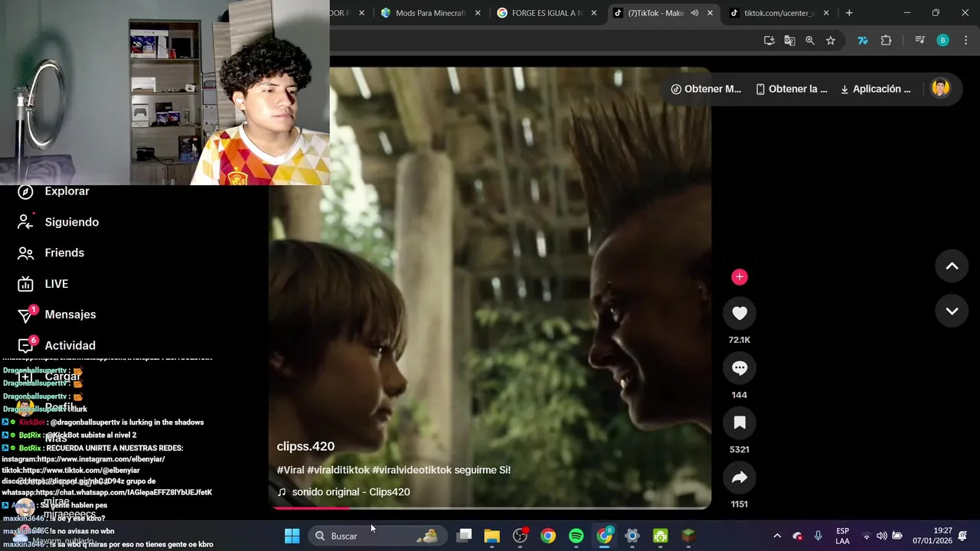Bookmark the video using the favorites icon
This screenshot has height=551, width=980.
(740, 422)
